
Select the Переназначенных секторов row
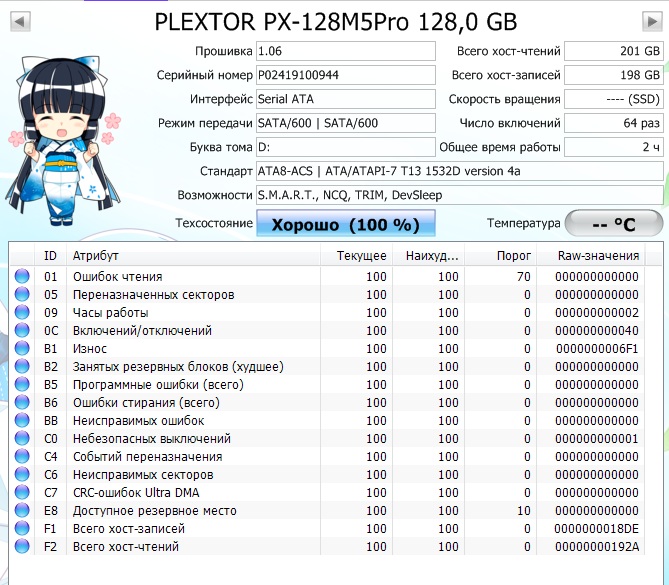pyautogui.click(x=327, y=294)
